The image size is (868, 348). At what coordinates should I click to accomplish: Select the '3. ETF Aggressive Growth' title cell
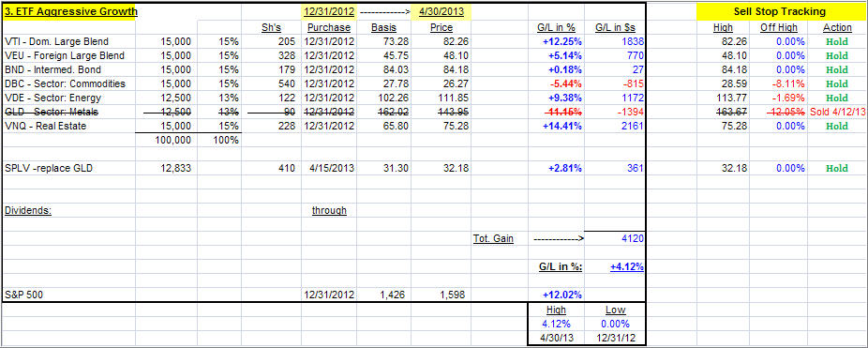69,11
